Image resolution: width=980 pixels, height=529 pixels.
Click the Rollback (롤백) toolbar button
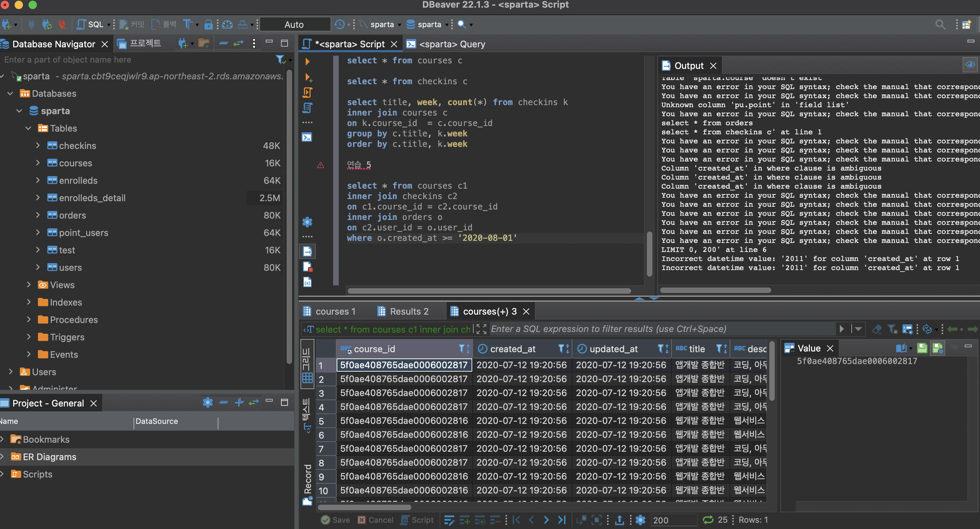pyautogui.click(x=163, y=25)
